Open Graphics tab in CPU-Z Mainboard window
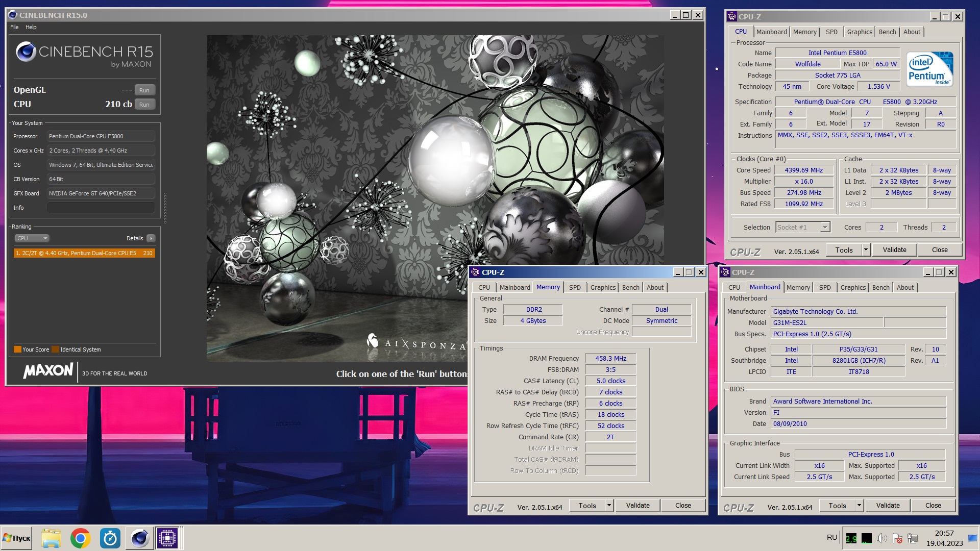This screenshot has height=551, width=980. click(853, 287)
